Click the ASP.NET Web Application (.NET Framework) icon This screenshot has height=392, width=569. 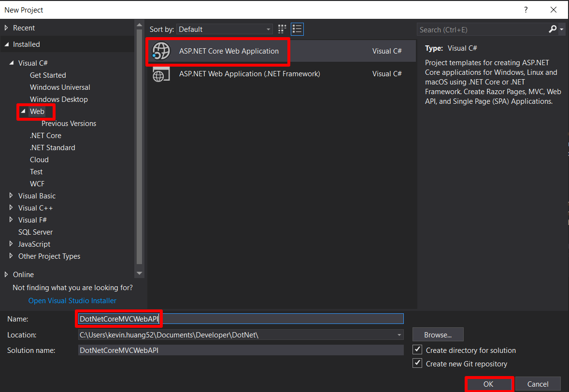click(x=161, y=74)
